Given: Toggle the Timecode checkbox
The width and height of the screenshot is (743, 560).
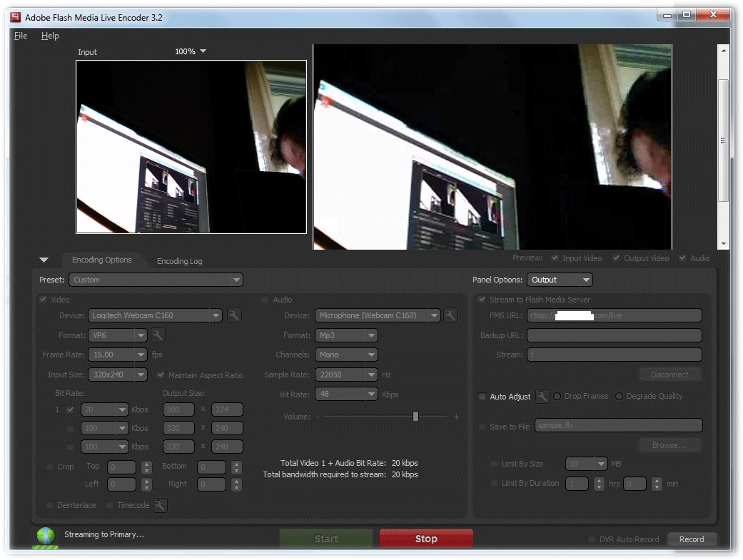Looking at the screenshot, I should tap(109, 505).
